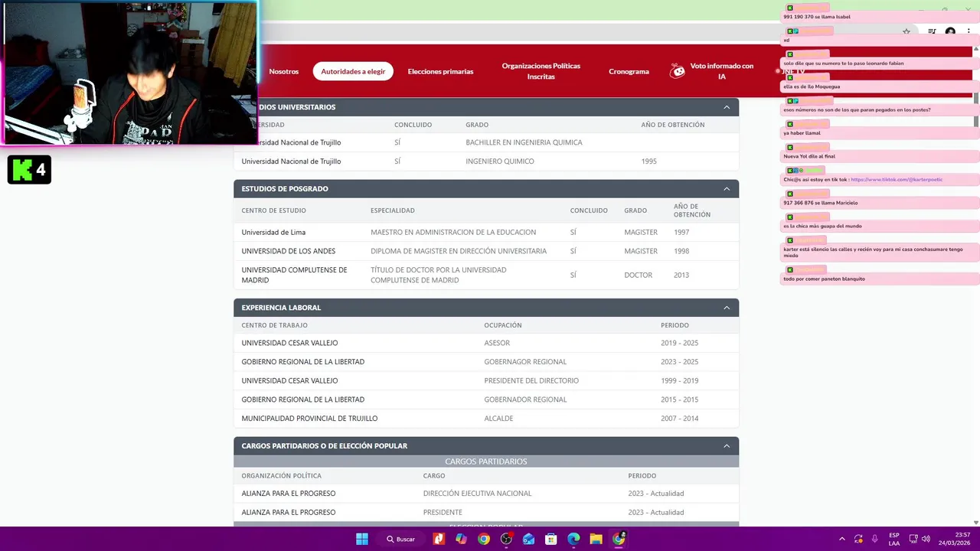Open the JNE TV link

pos(792,71)
